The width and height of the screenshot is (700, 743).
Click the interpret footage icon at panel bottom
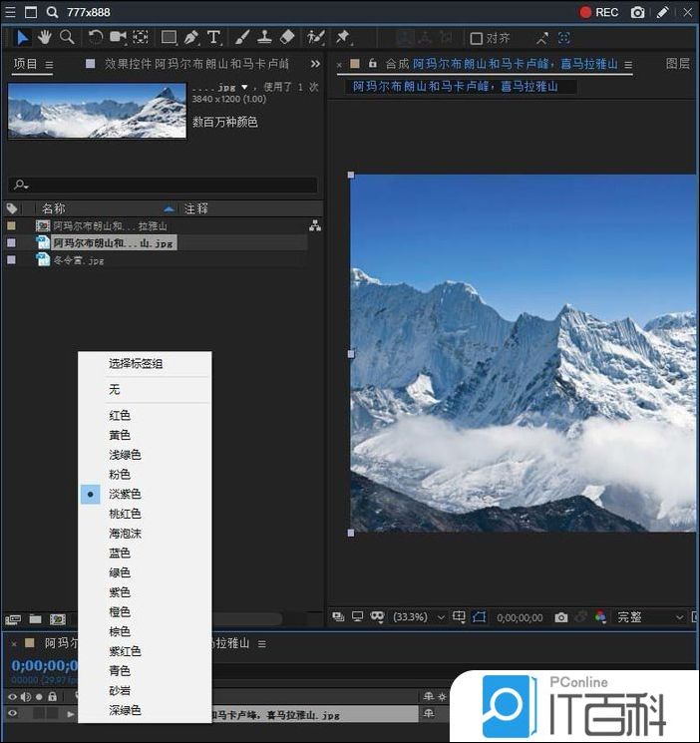(13, 619)
